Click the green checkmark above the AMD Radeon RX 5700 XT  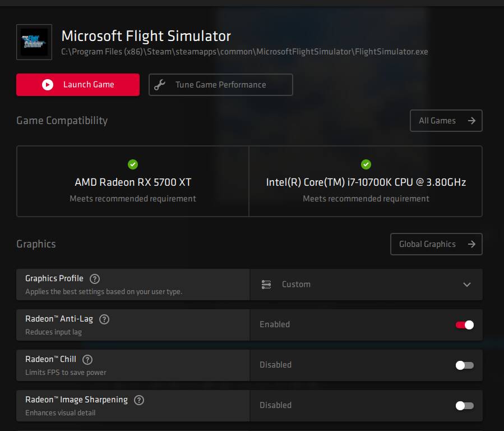pos(133,164)
